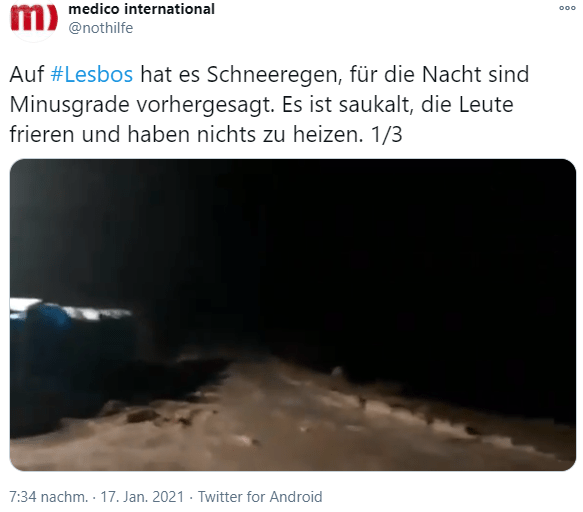Open the medico international profile name
The height and width of the screenshot is (512, 583).
(141, 9)
